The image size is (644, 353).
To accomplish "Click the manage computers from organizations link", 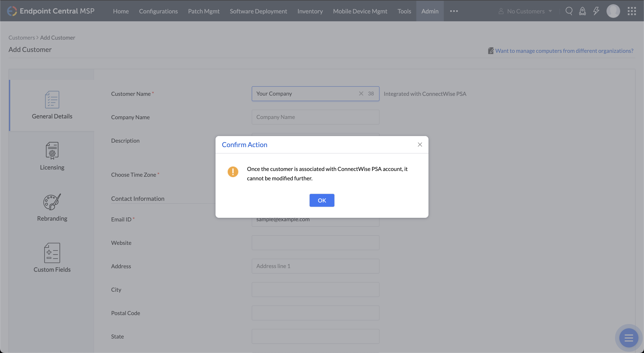I will (564, 51).
